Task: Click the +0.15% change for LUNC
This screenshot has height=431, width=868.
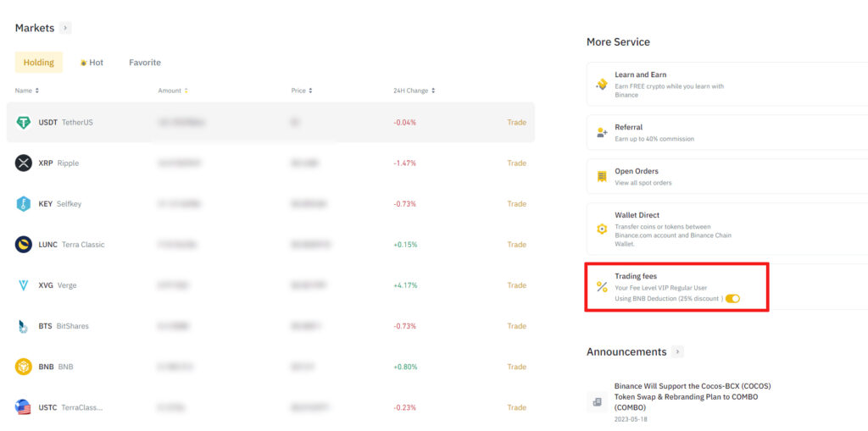Action: (x=405, y=245)
